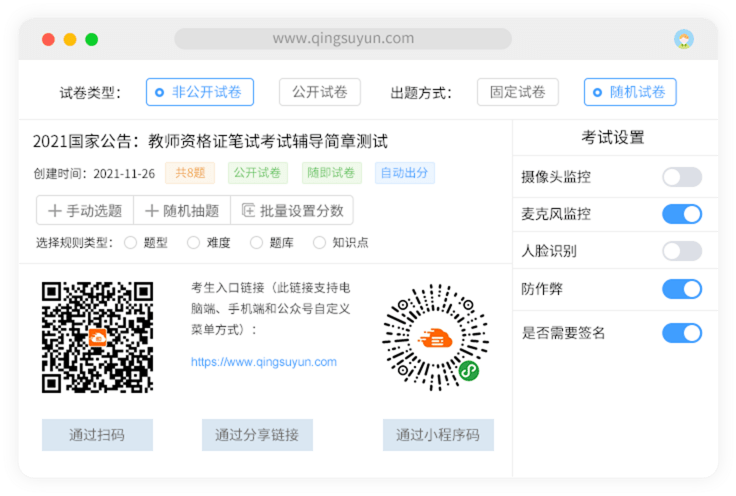Select 非公开试卷 paper type
736x496 pixels.
pyautogui.click(x=200, y=92)
